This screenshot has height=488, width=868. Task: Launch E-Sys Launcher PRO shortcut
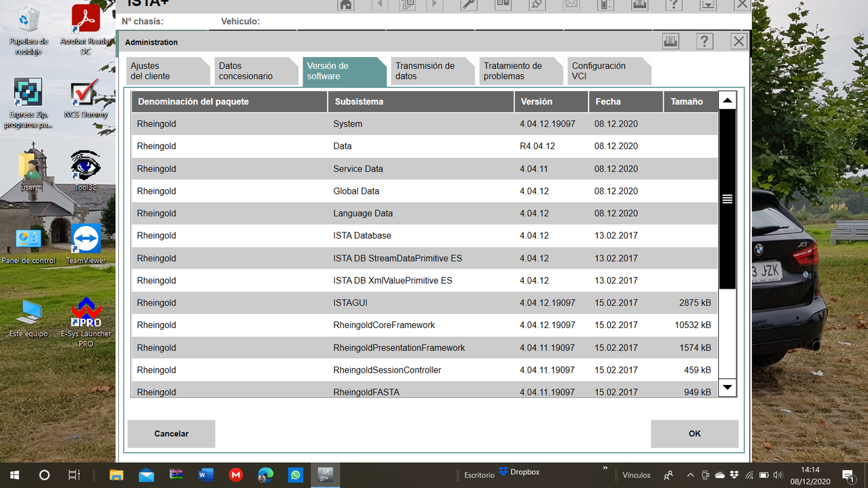click(x=85, y=322)
